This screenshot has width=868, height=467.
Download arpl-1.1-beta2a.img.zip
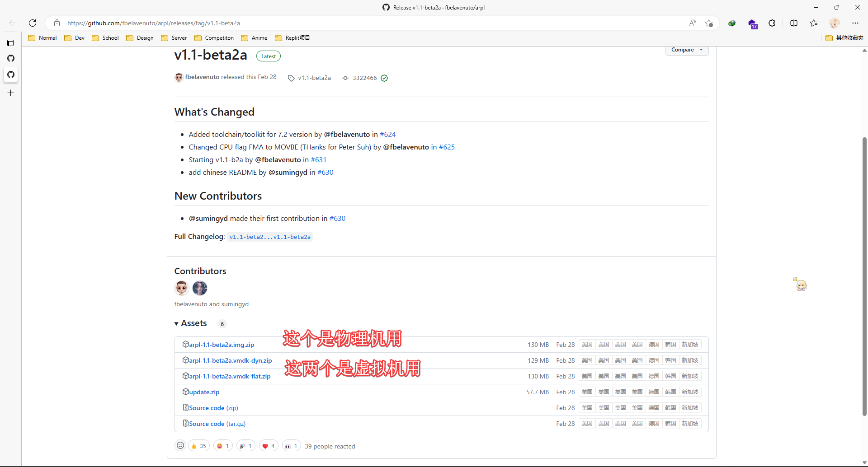coord(222,345)
